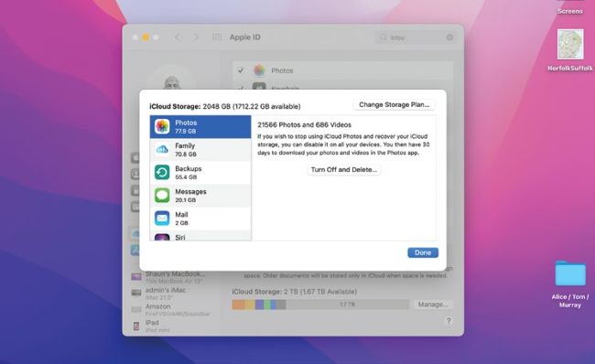Click the search field in Apple ID window

click(x=416, y=37)
